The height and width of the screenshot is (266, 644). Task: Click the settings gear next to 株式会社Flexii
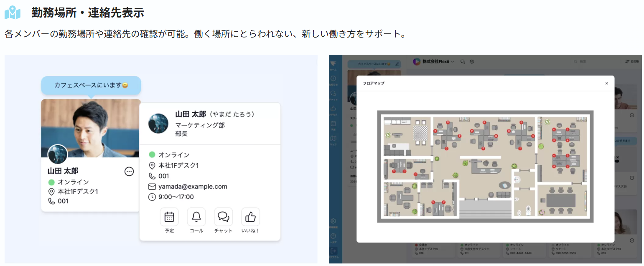coord(472,61)
